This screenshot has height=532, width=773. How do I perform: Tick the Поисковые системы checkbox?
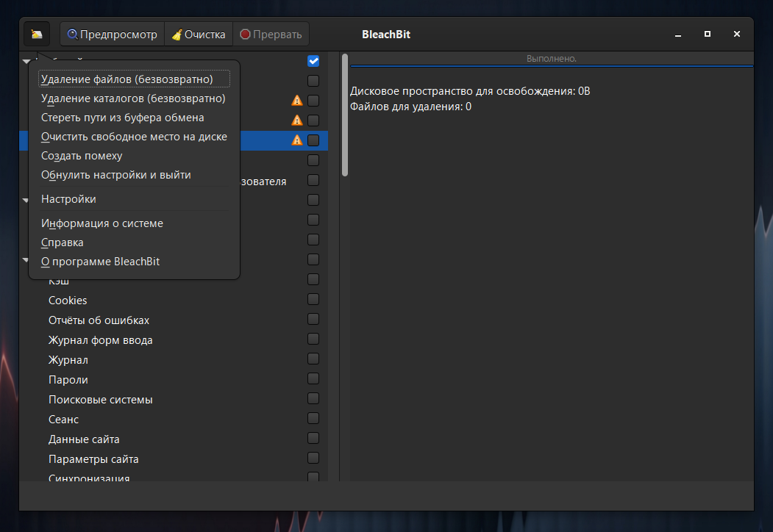313,398
